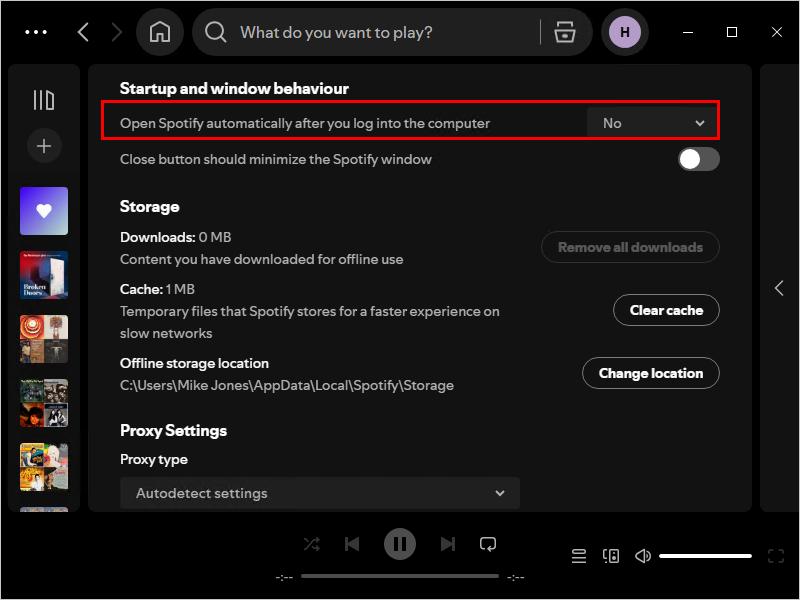Toggle Close button should minimize switch
Image resolution: width=800 pixels, height=600 pixels.
(698, 159)
